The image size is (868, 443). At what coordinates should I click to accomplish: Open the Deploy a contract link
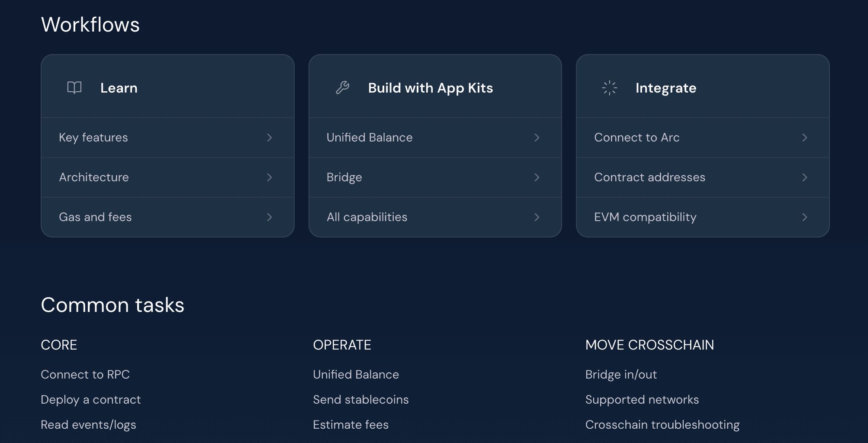91,399
